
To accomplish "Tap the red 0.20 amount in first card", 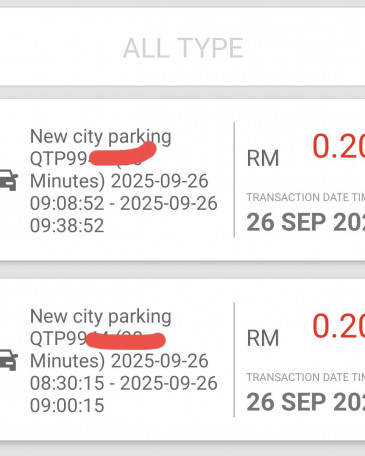I will point(338,146).
